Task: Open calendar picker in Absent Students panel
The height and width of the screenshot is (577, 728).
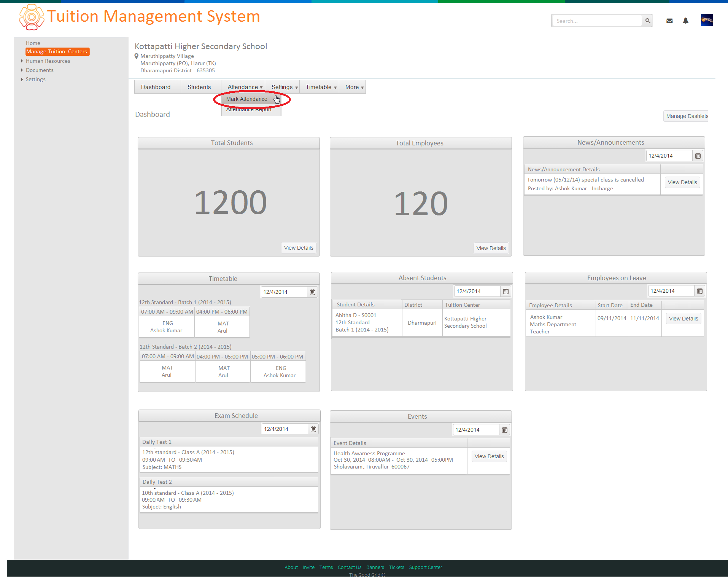Action: click(505, 291)
